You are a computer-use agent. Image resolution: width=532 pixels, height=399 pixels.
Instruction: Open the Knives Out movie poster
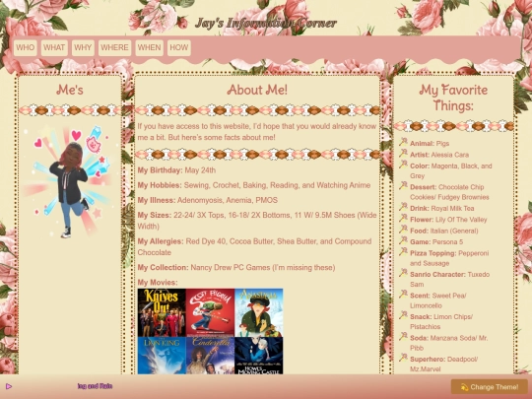(x=162, y=312)
